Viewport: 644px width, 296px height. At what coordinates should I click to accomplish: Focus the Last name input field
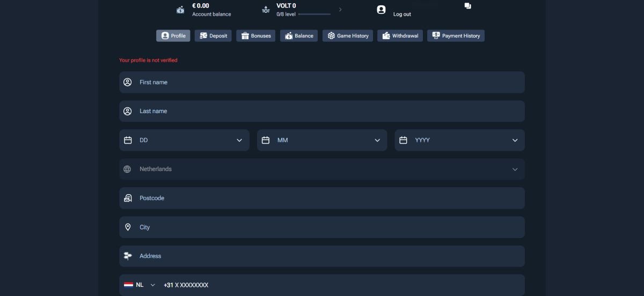322,111
